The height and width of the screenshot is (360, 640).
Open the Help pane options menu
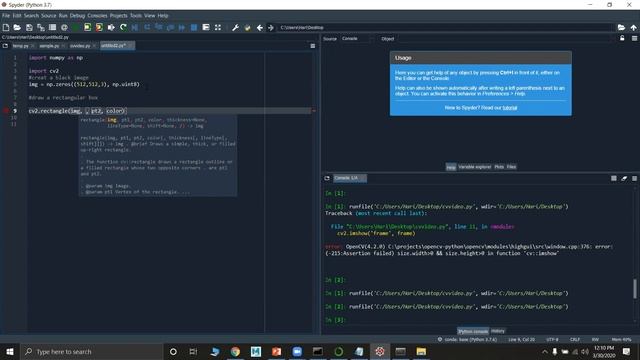coord(634,38)
